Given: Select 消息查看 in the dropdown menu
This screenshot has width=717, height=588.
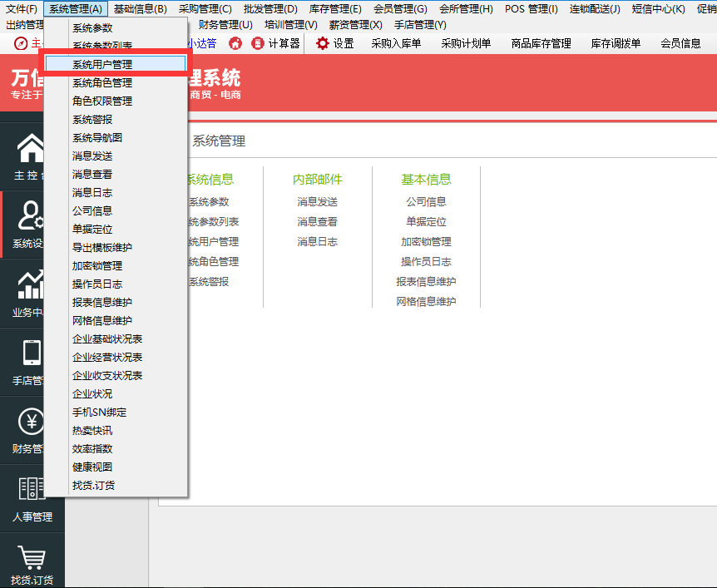Looking at the screenshot, I should 92,174.
